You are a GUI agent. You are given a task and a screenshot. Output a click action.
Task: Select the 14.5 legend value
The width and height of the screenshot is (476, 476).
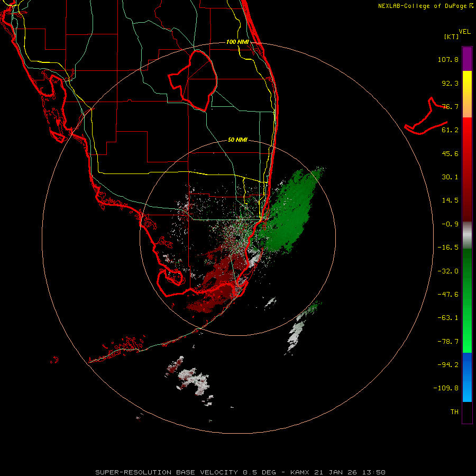point(450,200)
